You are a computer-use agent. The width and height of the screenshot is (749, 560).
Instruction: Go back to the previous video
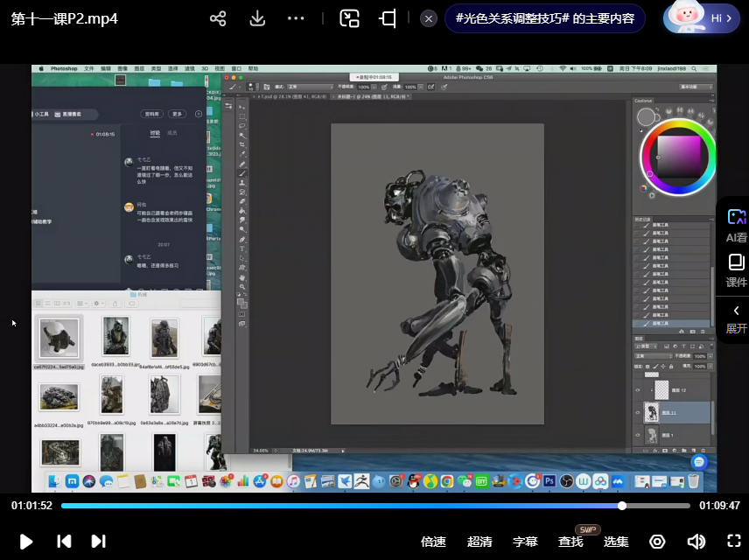point(64,542)
